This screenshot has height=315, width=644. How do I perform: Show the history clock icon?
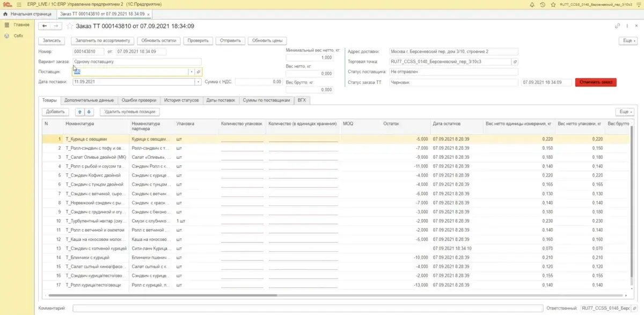[x=543, y=4]
